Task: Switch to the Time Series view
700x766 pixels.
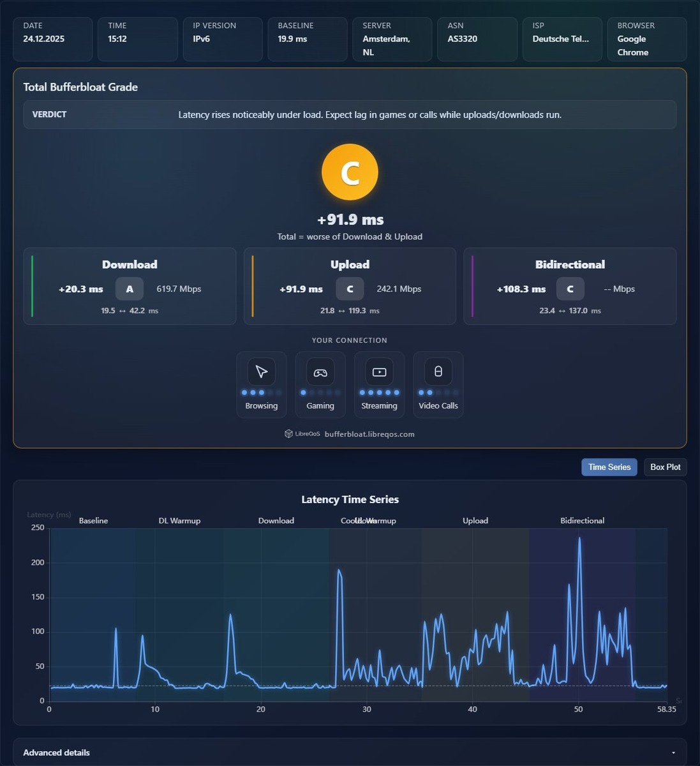Action: coord(609,467)
